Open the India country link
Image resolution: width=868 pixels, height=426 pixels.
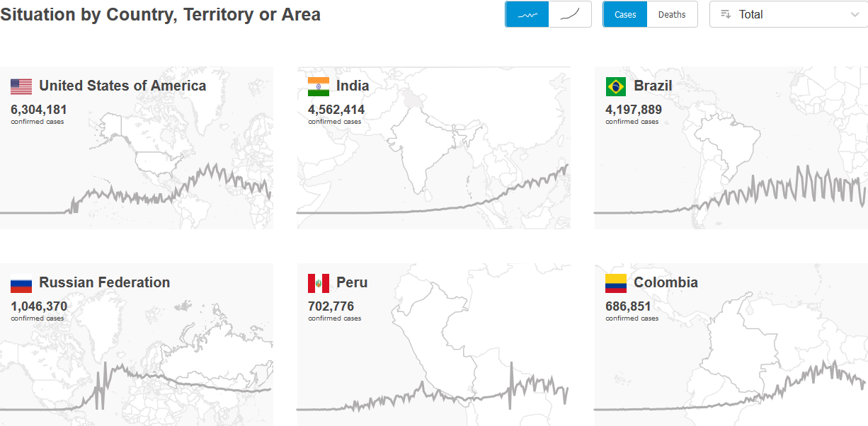(353, 86)
